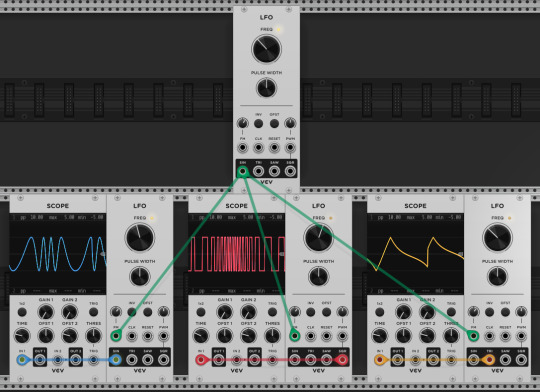Toggle INV on the LFO feeding the blue Scope
540x392 pixels.
pos(132,312)
